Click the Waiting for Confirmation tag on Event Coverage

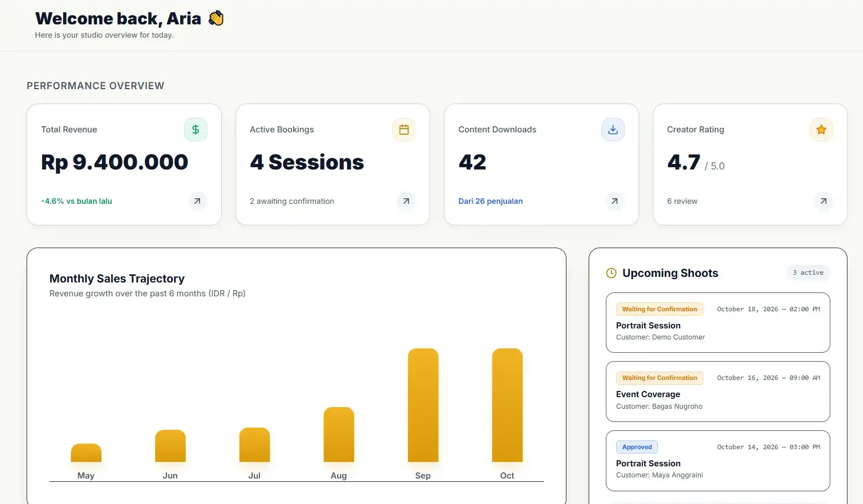660,378
